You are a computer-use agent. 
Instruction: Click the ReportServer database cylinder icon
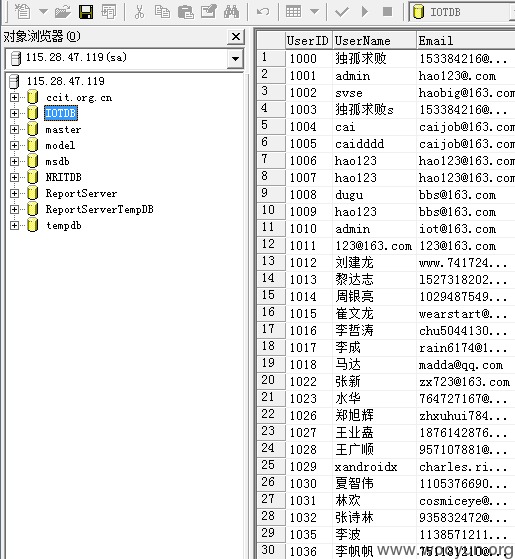(33, 193)
